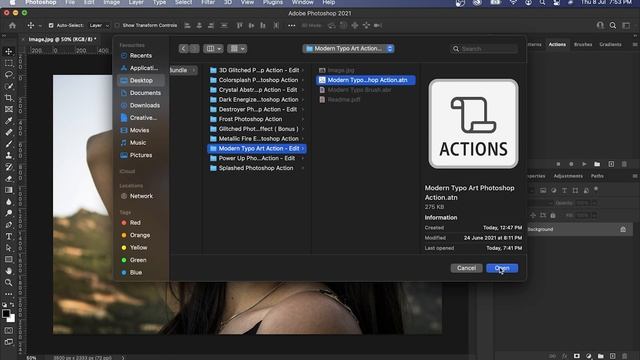
Task: Select the Colorsplash Photoshop Action folder
Action: (x=256, y=80)
